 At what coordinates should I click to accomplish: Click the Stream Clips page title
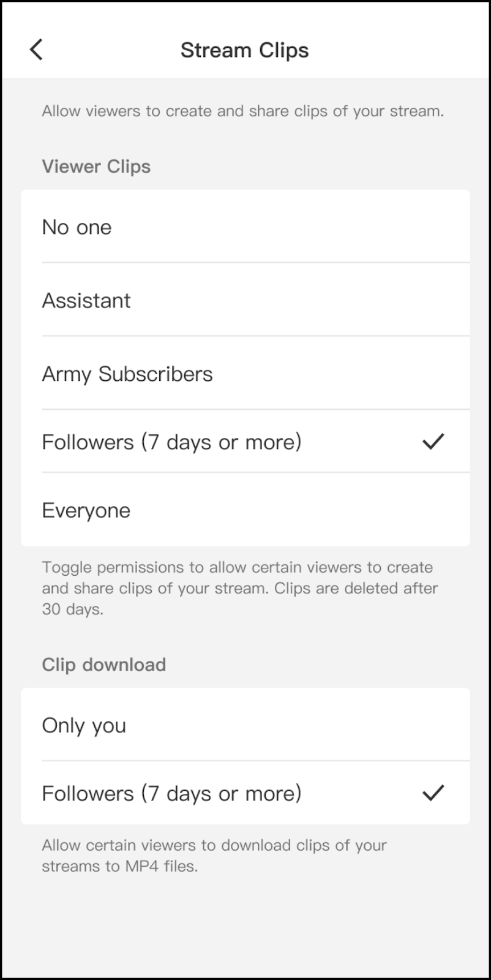click(x=244, y=50)
